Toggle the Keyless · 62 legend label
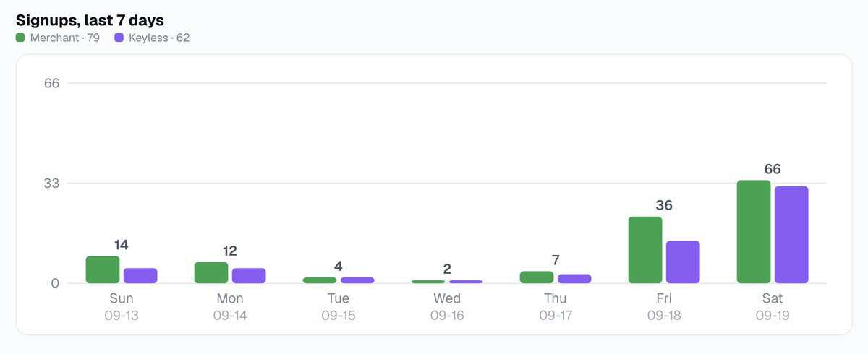 pyautogui.click(x=159, y=38)
